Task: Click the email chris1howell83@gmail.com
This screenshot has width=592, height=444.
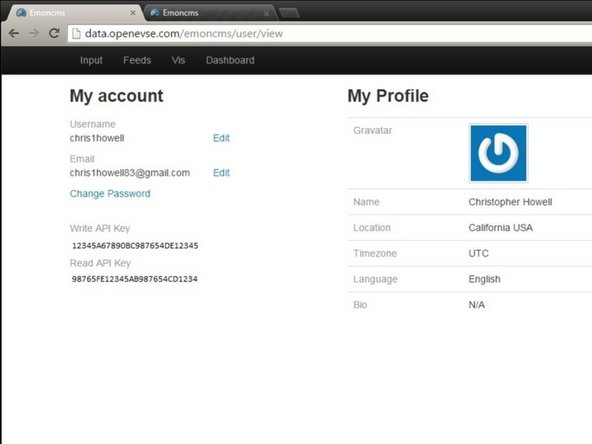Action: tap(130, 173)
